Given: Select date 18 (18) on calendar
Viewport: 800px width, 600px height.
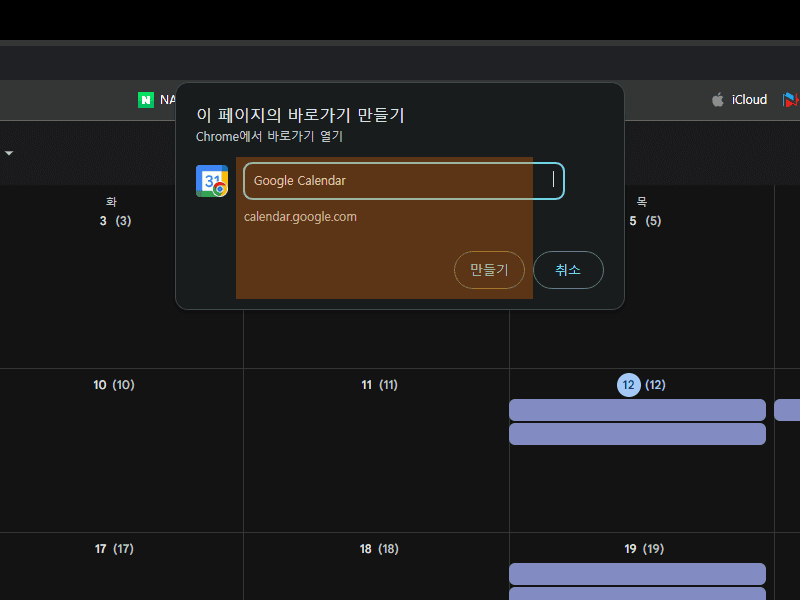Looking at the screenshot, I should 379,549.
